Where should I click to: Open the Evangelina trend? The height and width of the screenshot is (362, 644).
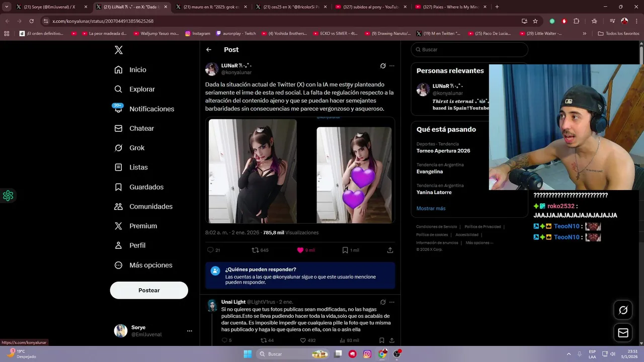pos(430,171)
